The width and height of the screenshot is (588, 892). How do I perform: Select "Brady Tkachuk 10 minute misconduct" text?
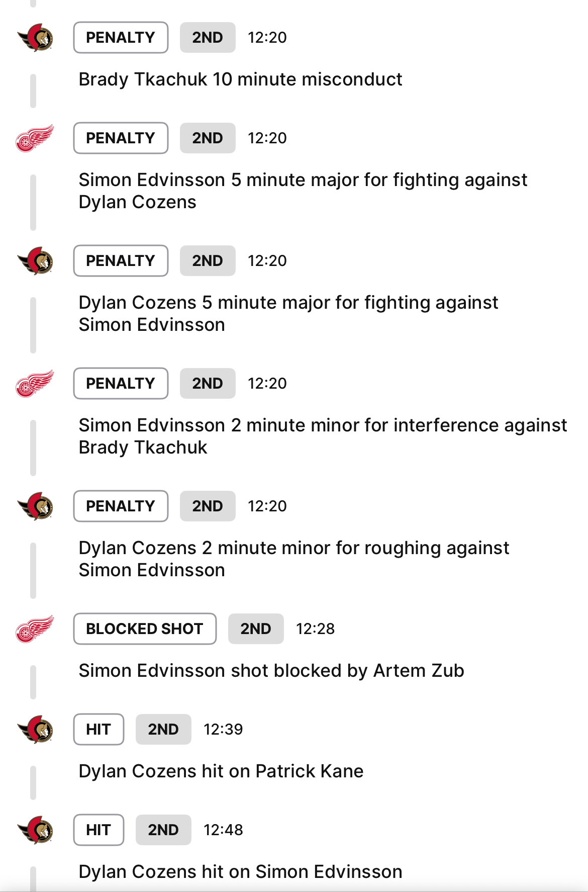[240, 79]
